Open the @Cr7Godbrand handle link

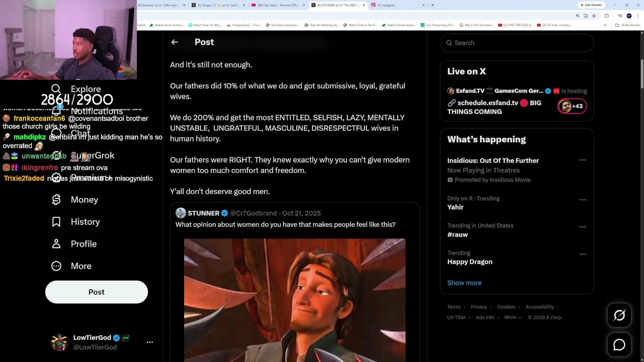[x=254, y=213]
